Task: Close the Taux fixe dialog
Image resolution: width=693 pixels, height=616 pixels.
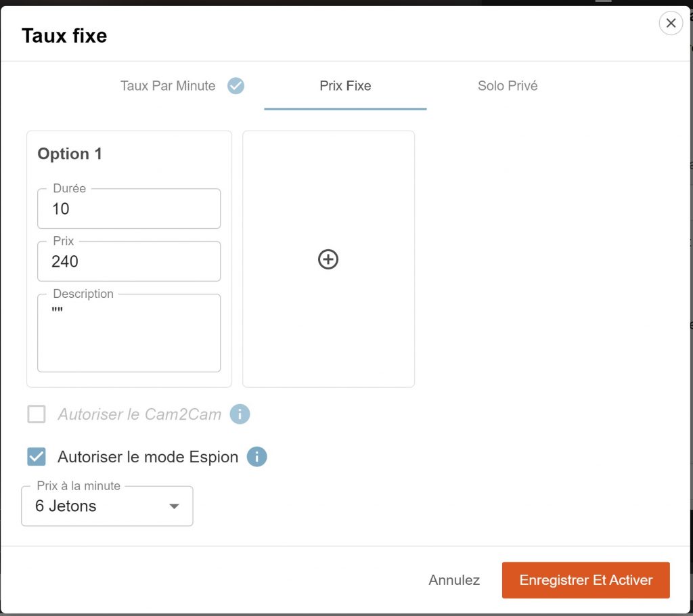Action: tap(670, 24)
